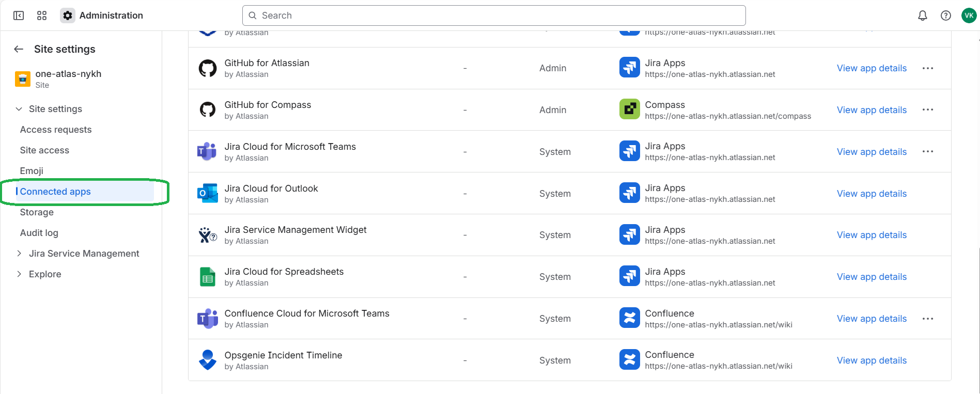
Task: Click the Jira Cloud for Microsoft Teams icon
Action: pyautogui.click(x=207, y=151)
